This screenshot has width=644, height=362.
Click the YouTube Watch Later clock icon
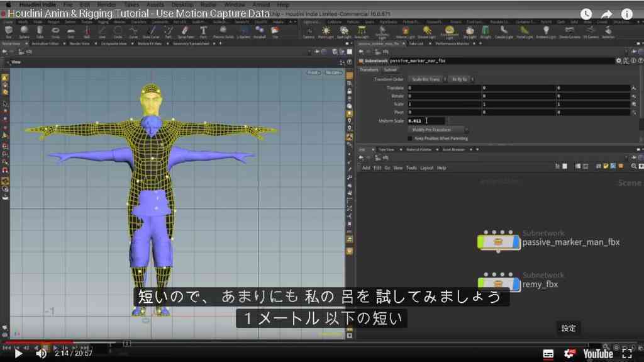(586, 14)
